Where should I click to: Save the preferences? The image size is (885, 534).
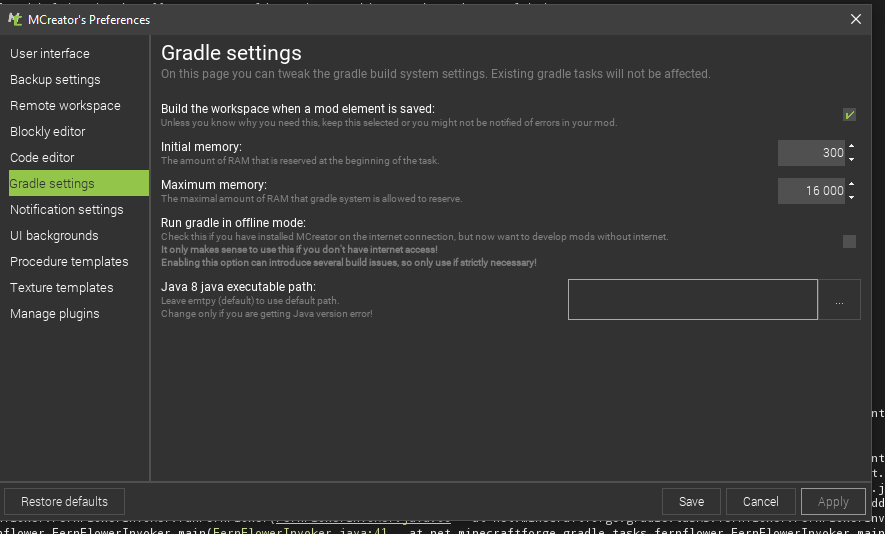pyautogui.click(x=691, y=501)
